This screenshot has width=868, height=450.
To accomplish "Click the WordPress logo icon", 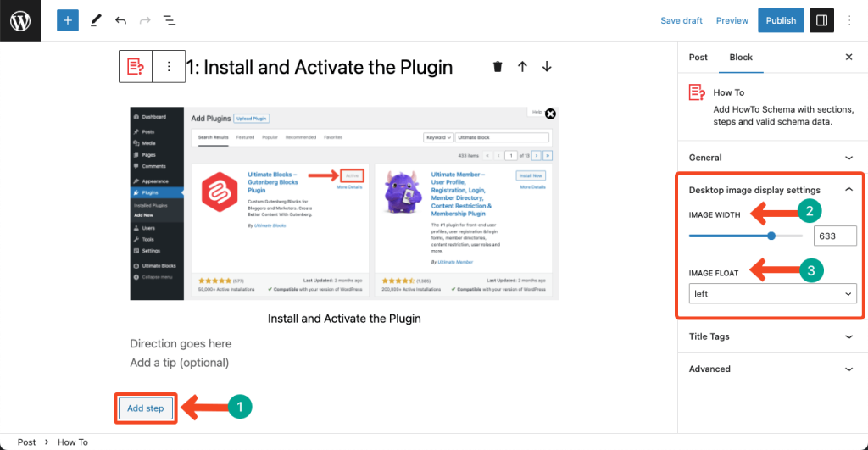I will pos(20,20).
